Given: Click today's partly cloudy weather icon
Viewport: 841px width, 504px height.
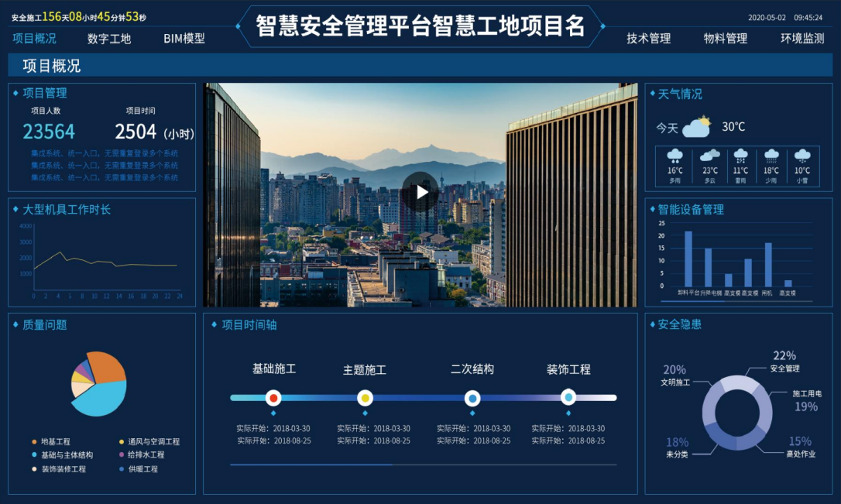Looking at the screenshot, I should [697, 127].
